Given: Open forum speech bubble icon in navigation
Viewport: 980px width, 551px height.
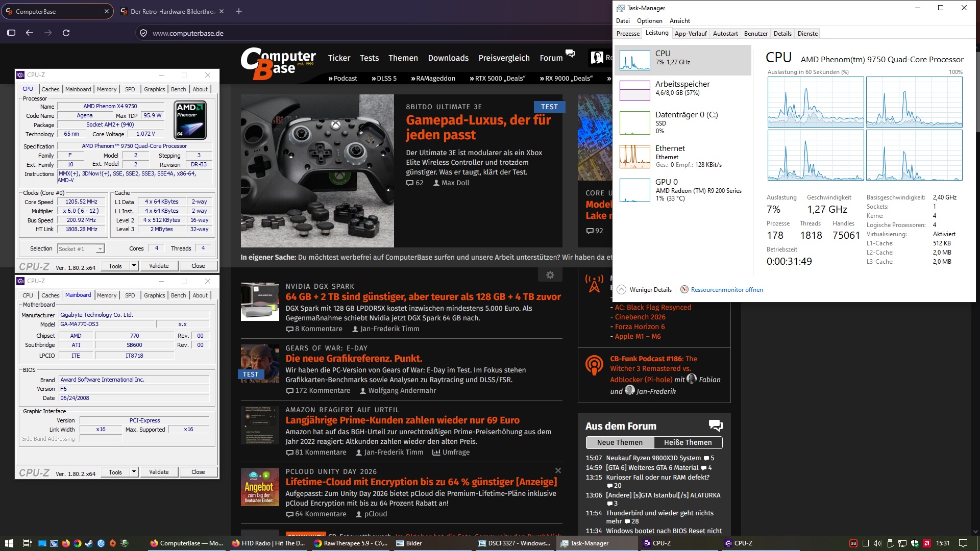Looking at the screenshot, I should point(570,54).
